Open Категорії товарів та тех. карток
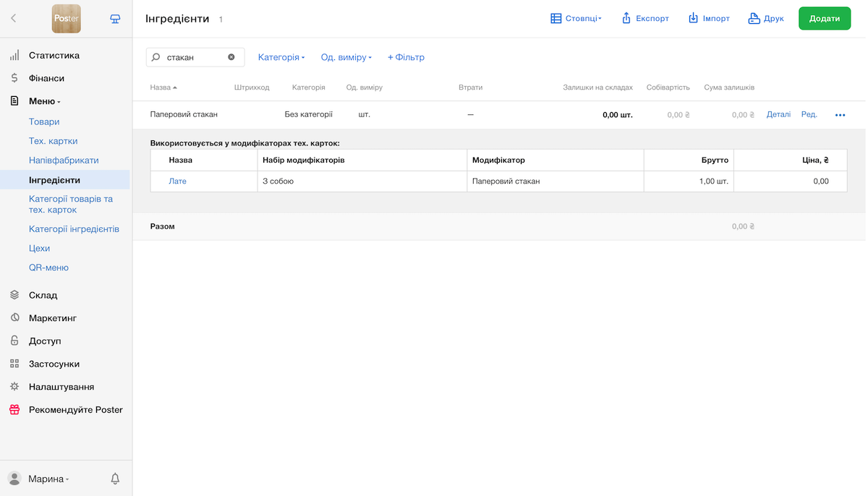 coord(71,204)
